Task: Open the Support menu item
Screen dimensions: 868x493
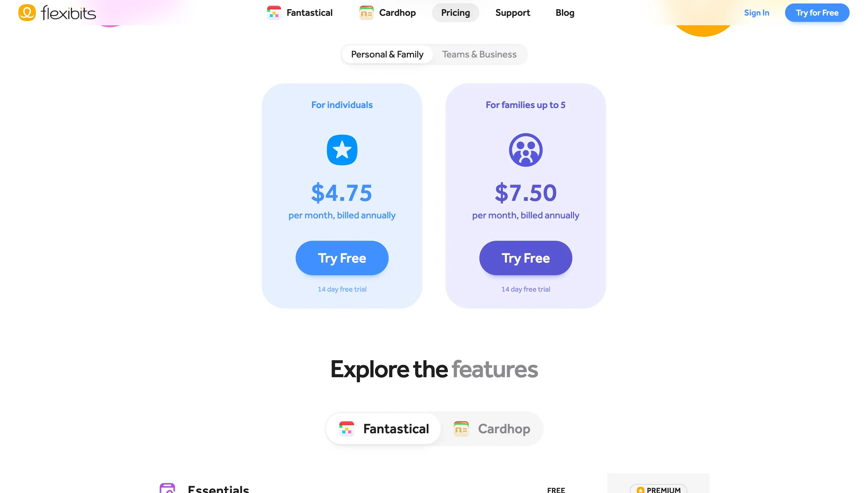Action: coord(513,13)
